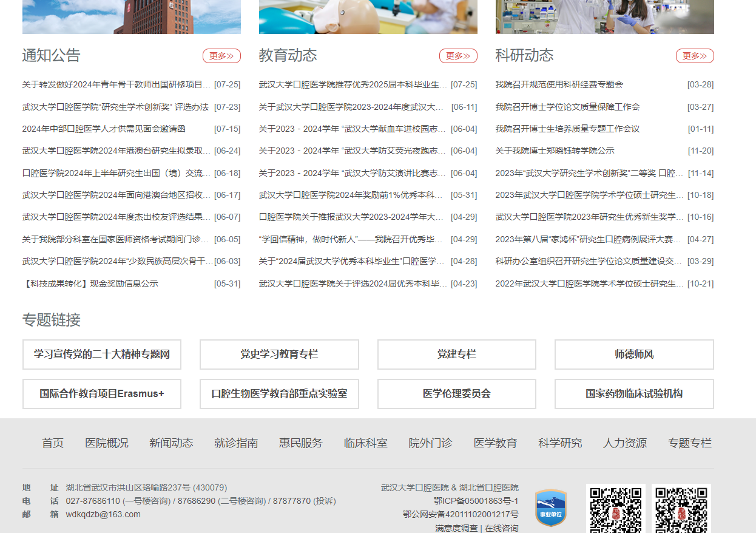Screen dimensions: 756x533
Task: Open notice 关于转发做好2024年青年骨干教师出国研修项目
Action: point(116,85)
